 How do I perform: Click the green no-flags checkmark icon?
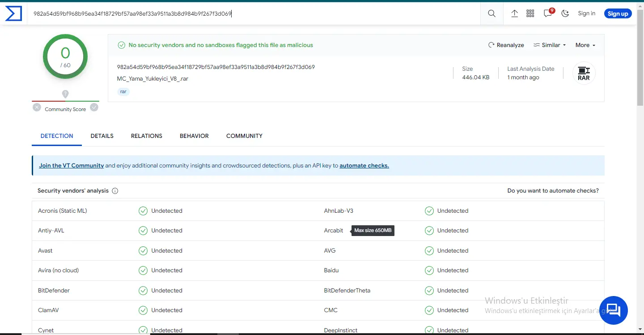pyautogui.click(x=121, y=45)
